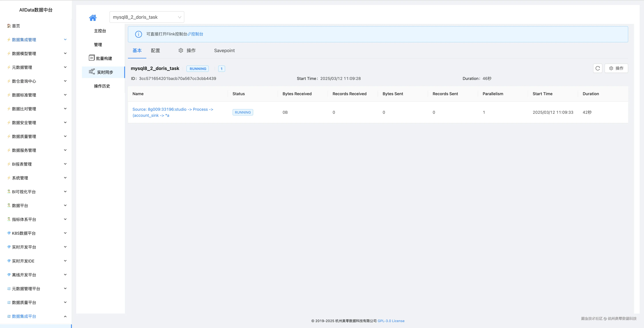Image resolution: width=644 pixels, height=328 pixels.
Task: Open the 操作历史 menu item
Action: coord(102,86)
